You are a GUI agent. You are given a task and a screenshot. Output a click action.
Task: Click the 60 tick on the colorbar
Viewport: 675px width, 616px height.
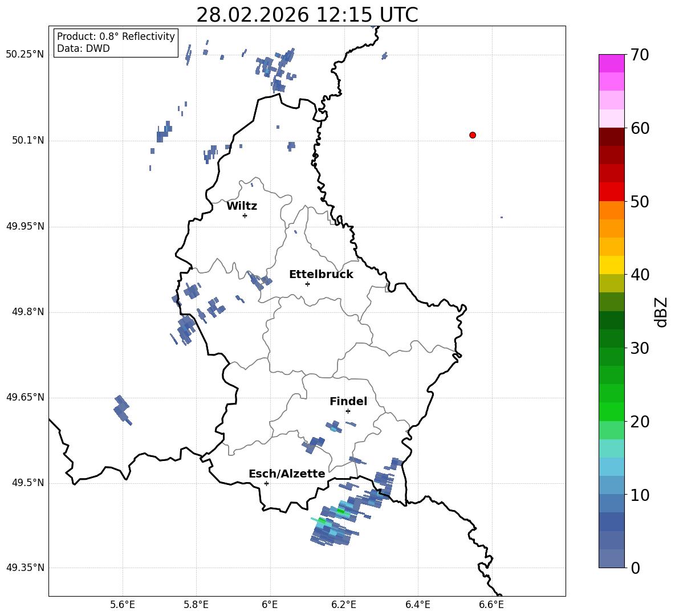(640, 128)
